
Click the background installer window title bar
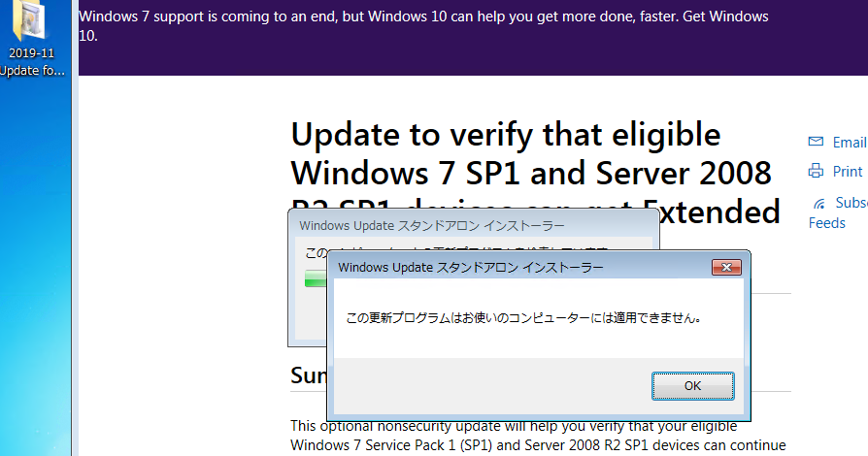pyautogui.click(x=473, y=225)
